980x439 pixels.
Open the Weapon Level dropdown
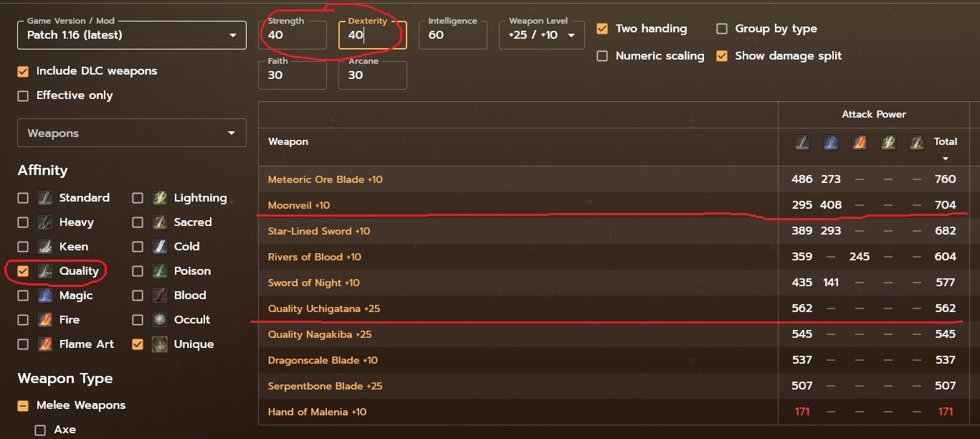click(x=542, y=35)
